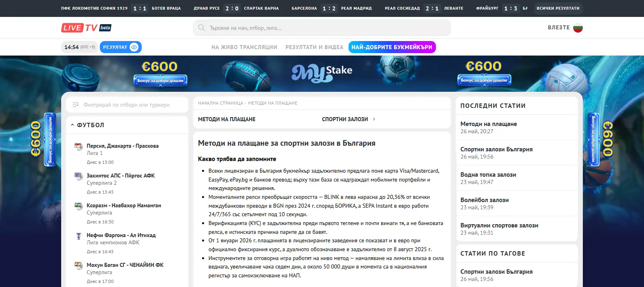644x287 pixels.
Task: Select the МЕТОДИ НА ПЛАЩАНЕ tab
Action: coord(227,119)
